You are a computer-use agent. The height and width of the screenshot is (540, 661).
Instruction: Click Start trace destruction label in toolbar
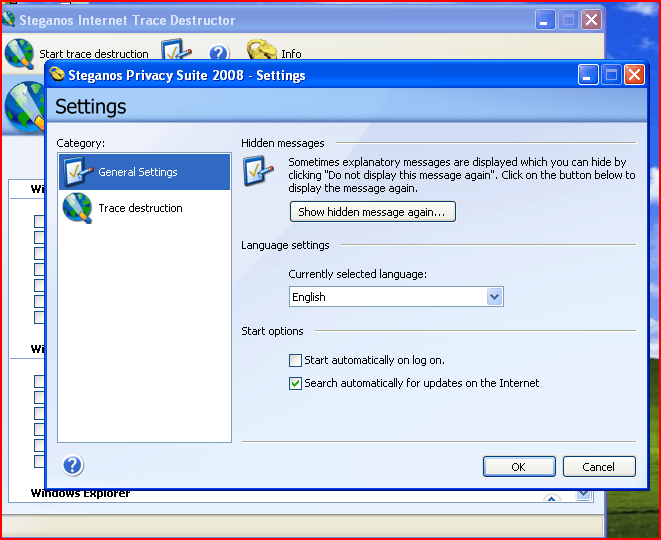click(94, 54)
